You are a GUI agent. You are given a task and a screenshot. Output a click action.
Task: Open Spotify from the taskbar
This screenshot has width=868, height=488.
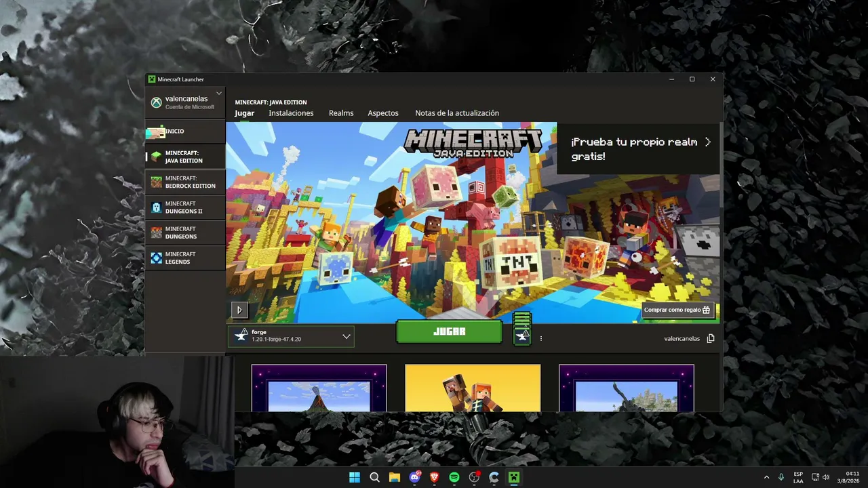pyautogui.click(x=454, y=477)
